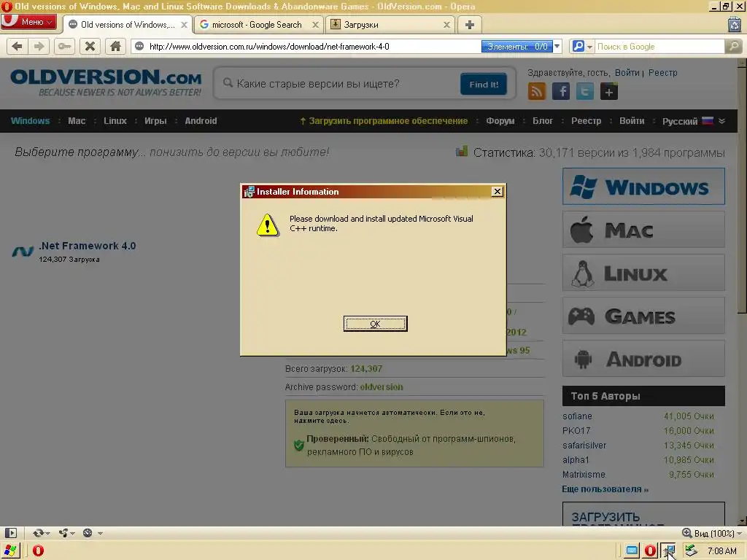Expand the address bar dropdown arrow
This screenshot has height=560, width=747.
pos(557,46)
